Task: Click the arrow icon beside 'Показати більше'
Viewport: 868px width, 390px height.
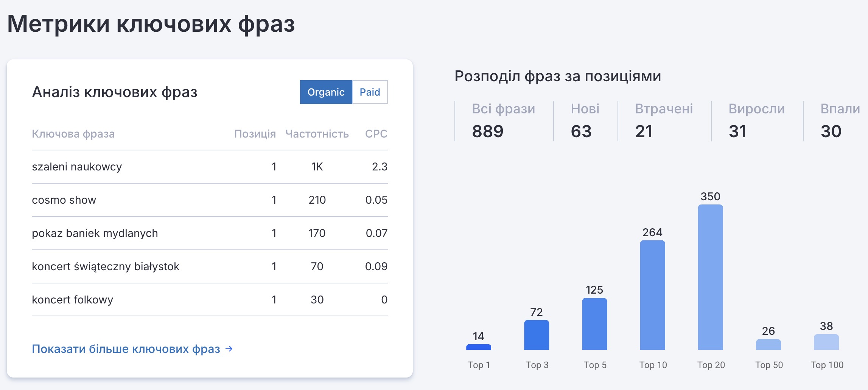Action: 229,348
